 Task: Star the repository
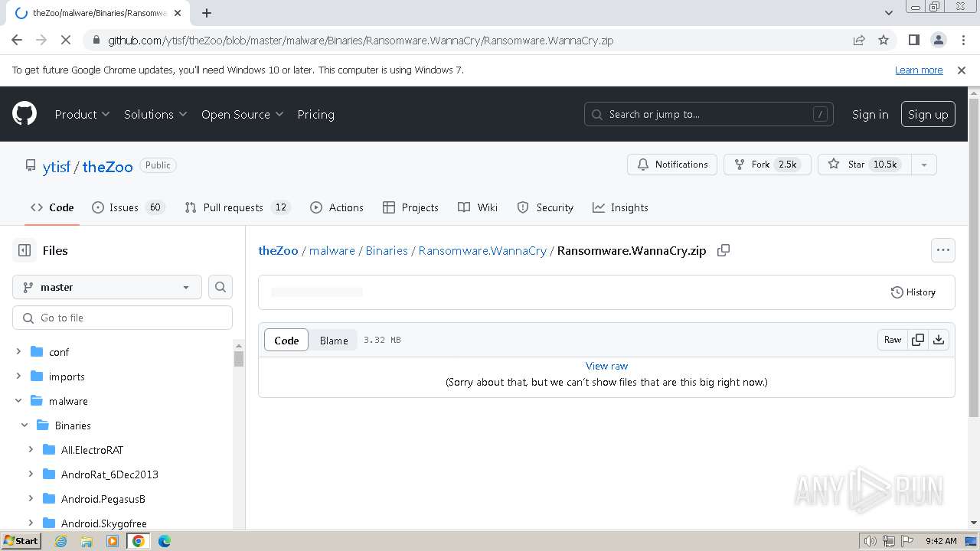tap(864, 165)
